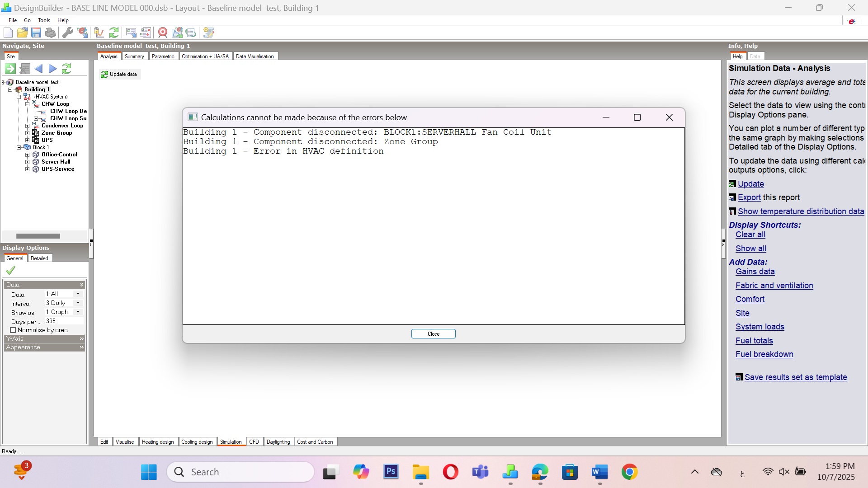
Task: Expand the Y-Axis section header
Action: [x=44, y=339]
